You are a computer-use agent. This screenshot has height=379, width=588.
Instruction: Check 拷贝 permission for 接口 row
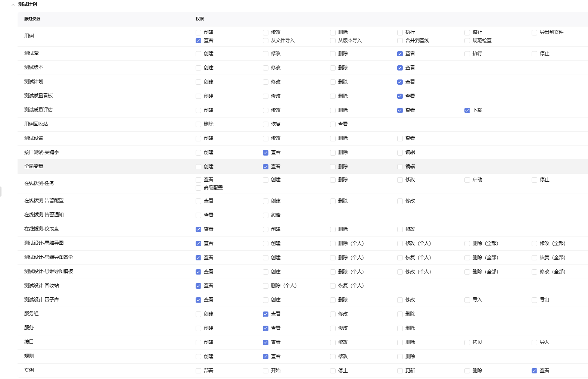pos(467,342)
